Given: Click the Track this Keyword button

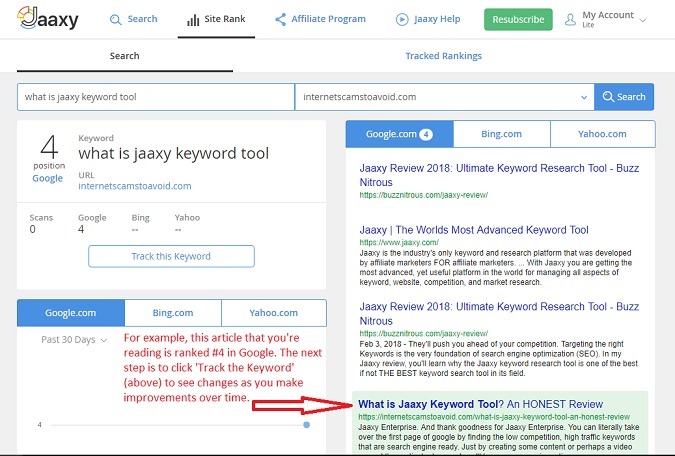Looking at the screenshot, I should pyautogui.click(x=171, y=256).
